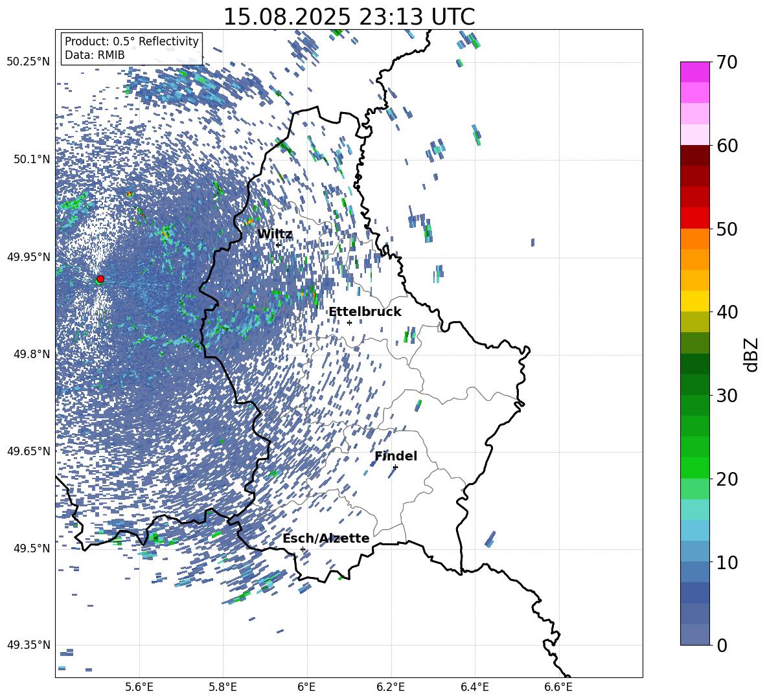Viewport: 767px width, 700px height.
Task: Click the Data: RMIB text
Action: click(x=95, y=55)
